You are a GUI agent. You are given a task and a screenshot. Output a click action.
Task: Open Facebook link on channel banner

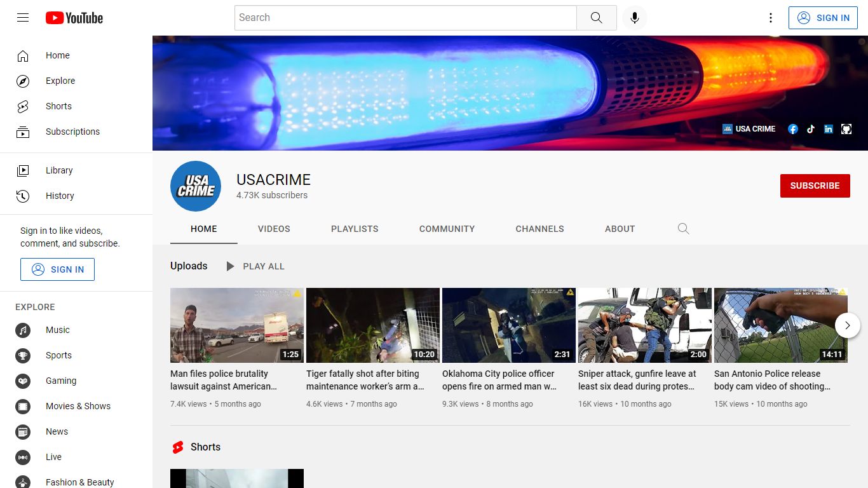[793, 129]
